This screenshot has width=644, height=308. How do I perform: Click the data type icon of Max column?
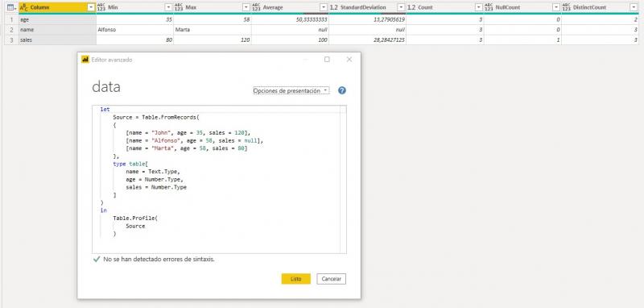(x=179, y=7)
